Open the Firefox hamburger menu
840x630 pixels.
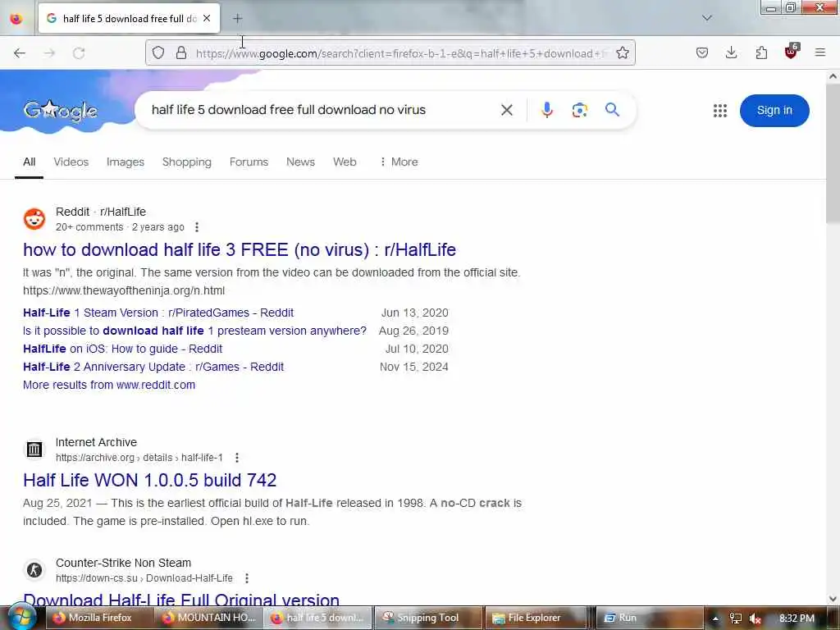tap(820, 52)
